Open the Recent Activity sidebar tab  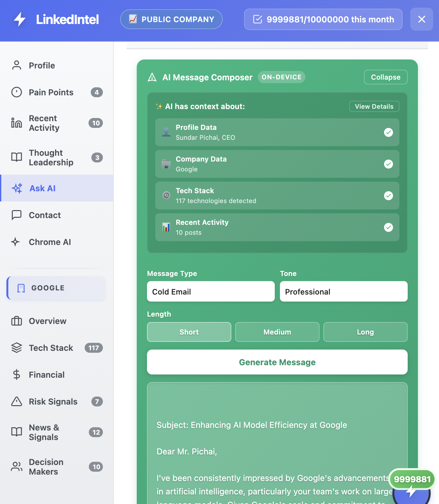click(x=57, y=123)
